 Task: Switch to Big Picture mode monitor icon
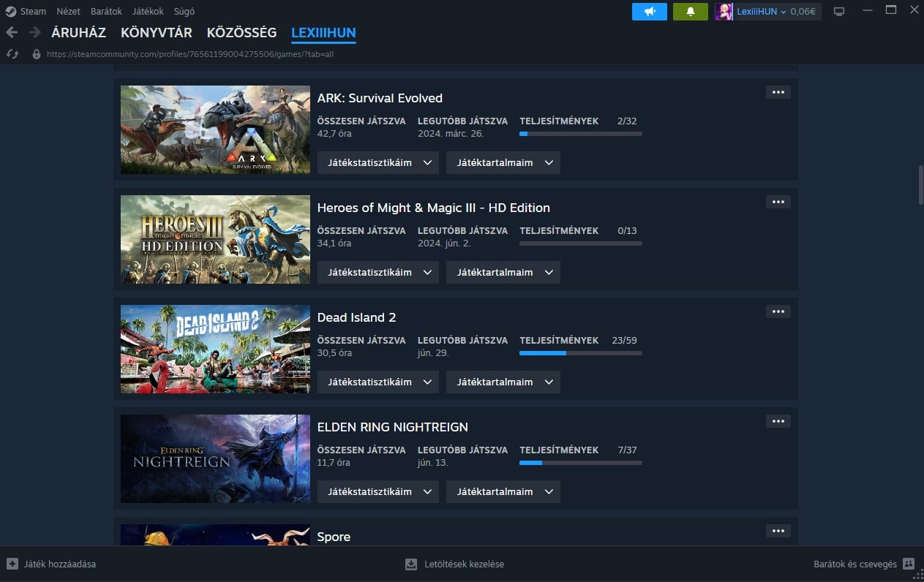click(x=839, y=12)
